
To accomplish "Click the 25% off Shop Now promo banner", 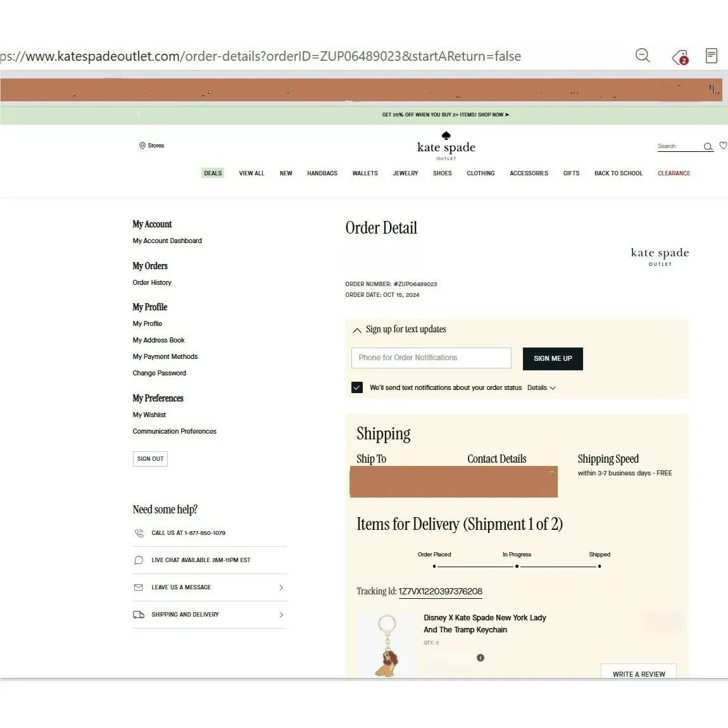I will pyautogui.click(x=445, y=115).
